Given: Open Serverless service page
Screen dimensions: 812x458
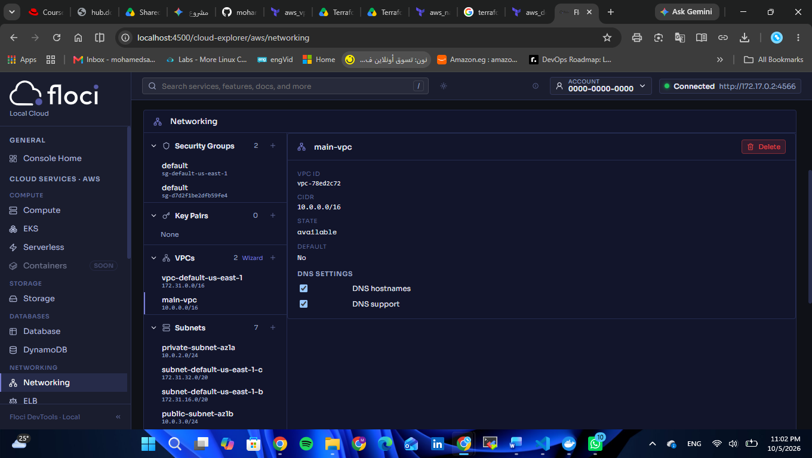Looking at the screenshot, I should (x=44, y=247).
